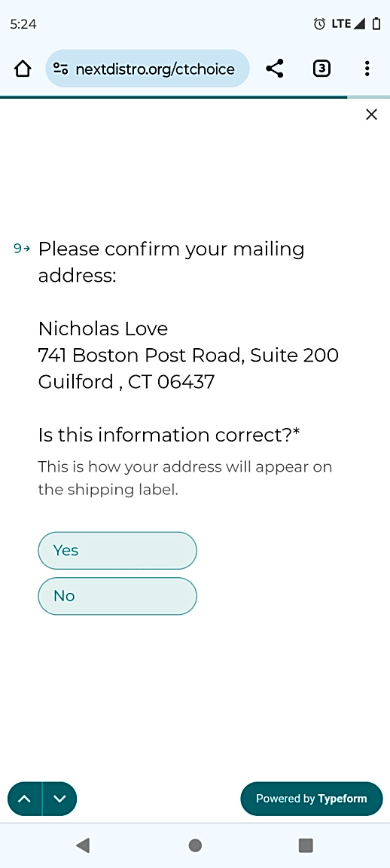Image resolution: width=390 pixels, height=868 pixels.
Task: Click the form progress bar under toolbar
Action: pyautogui.click(x=195, y=97)
